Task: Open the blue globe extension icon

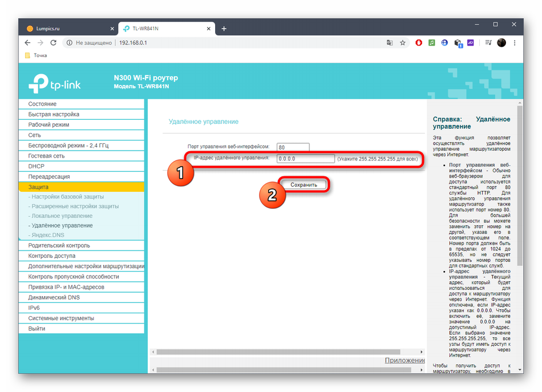Action: (444, 43)
